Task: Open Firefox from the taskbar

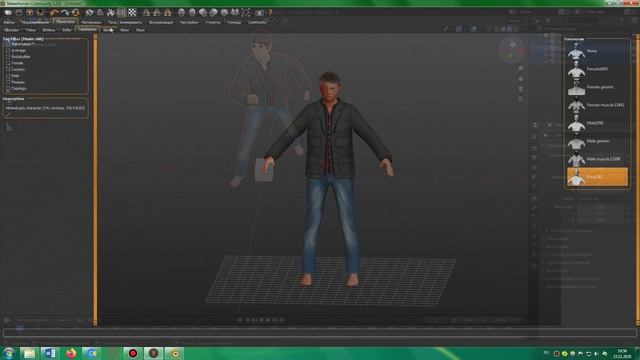Action: coord(71,353)
